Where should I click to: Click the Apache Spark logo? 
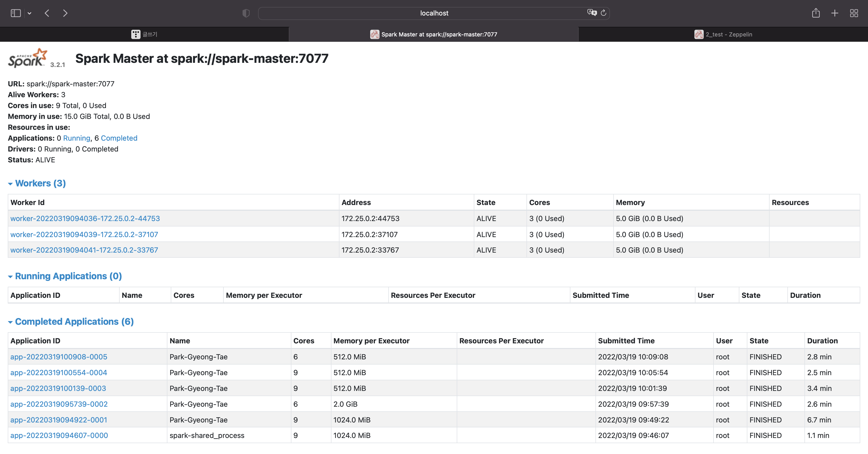pyautogui.click(x=28, y=58)
